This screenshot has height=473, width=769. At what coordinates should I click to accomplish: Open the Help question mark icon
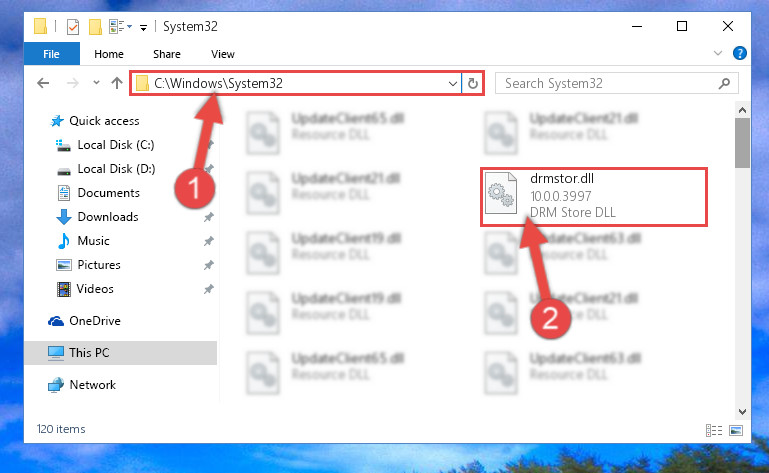click(x=740, y=53)
